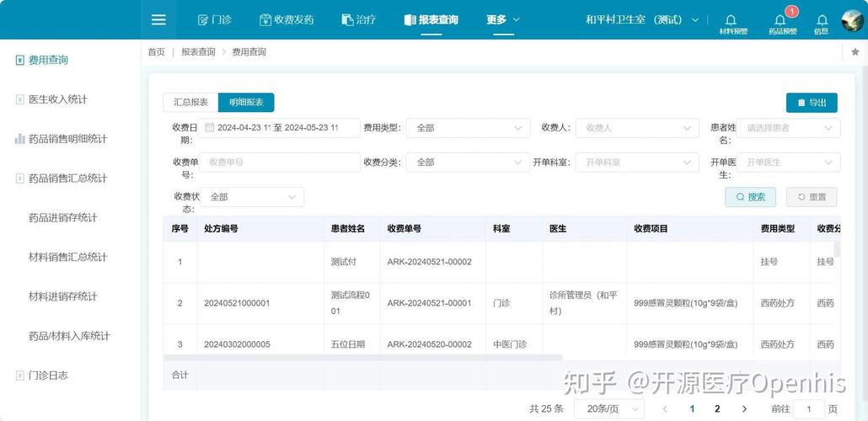Click patient name 测试付
The height and width of the screenshot is (421, 868).
coord(343,262)
